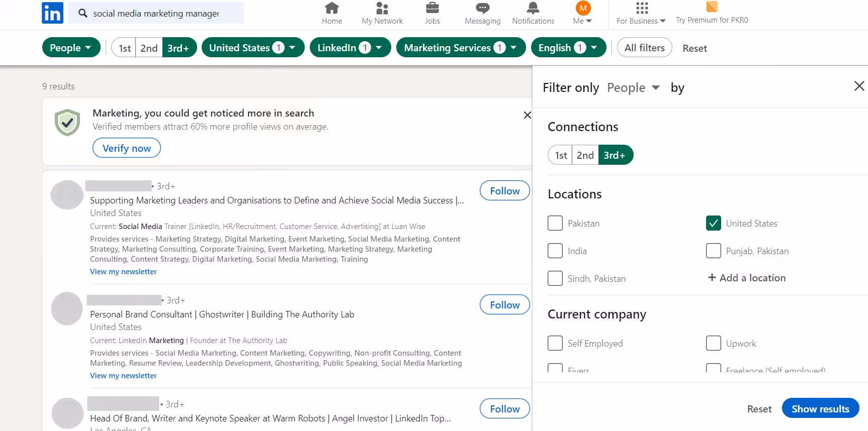
Task: Click the LinkedIn logo icon
Action: tap(52, 13)
